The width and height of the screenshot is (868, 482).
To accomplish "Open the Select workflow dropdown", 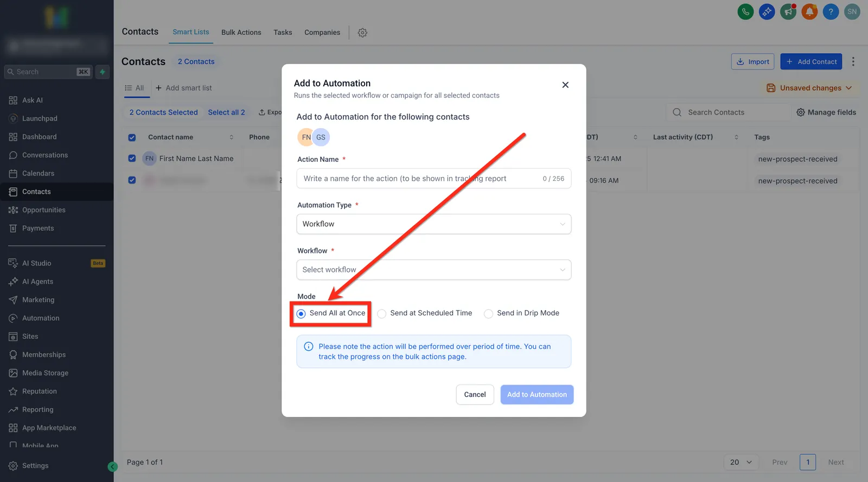I will [x=434, y=270].
